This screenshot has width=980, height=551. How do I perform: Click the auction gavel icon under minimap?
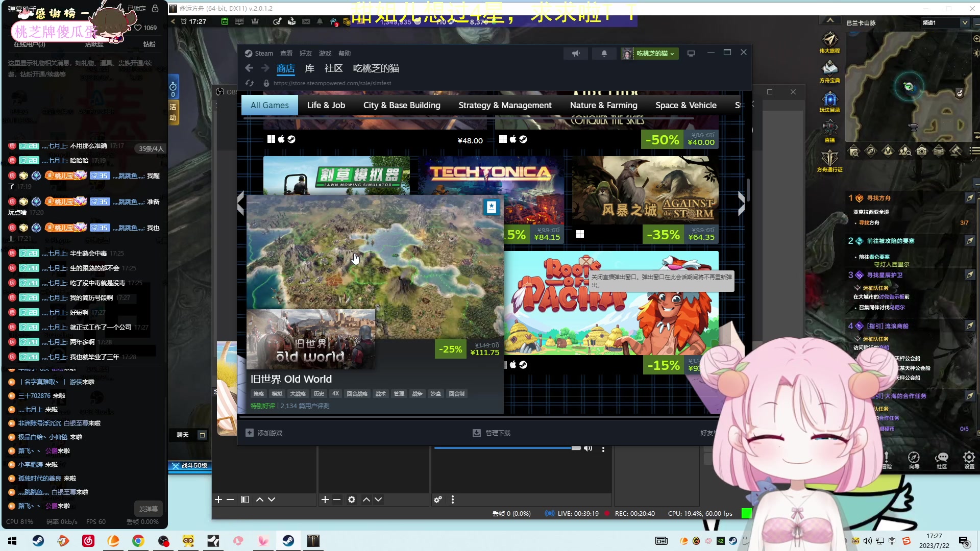[955, 151]
